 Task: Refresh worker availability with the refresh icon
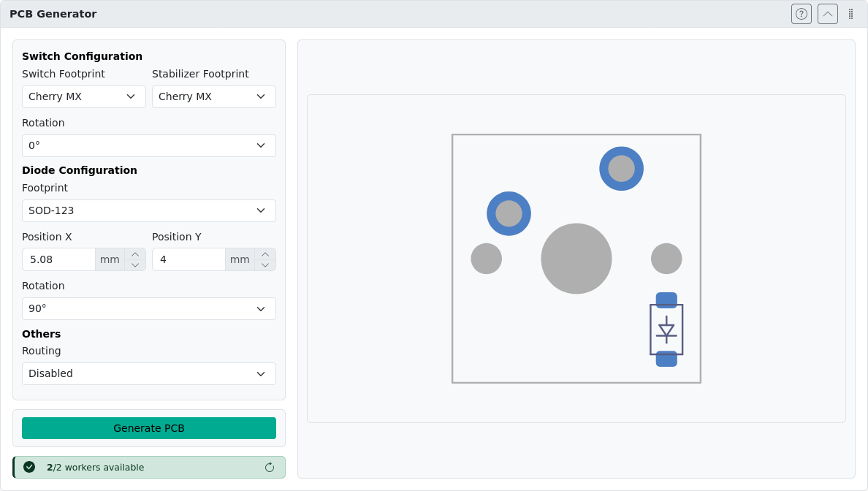coord(270,467)
